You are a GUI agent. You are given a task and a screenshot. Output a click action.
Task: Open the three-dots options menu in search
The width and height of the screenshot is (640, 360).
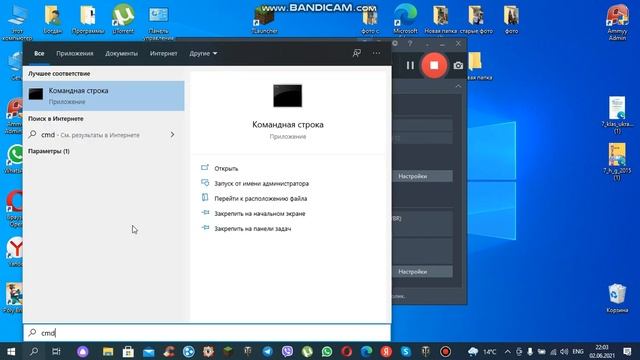tap(376, 53)
